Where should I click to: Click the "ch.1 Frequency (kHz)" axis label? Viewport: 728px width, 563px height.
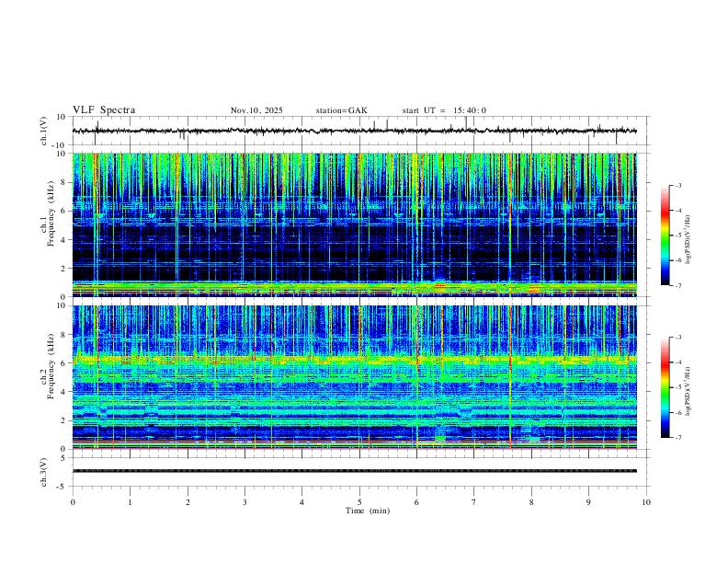(47, 214)
